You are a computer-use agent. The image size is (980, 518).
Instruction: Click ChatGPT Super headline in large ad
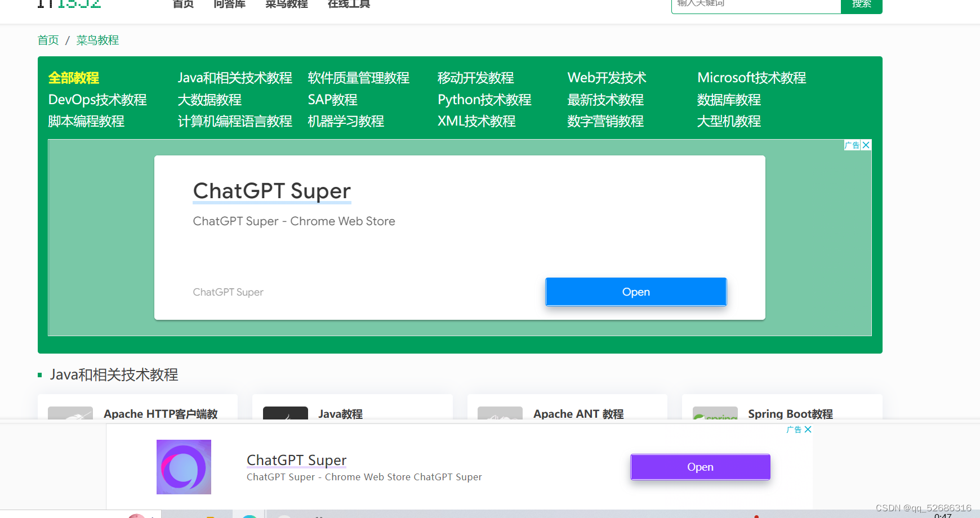pyautogui.click(x=271, y=191)
